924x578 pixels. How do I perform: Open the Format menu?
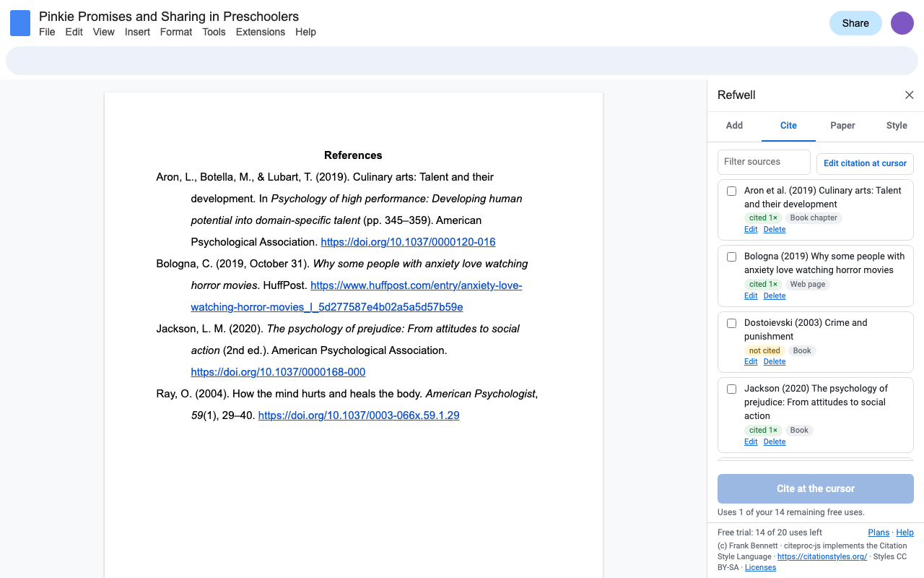(176, 32)
